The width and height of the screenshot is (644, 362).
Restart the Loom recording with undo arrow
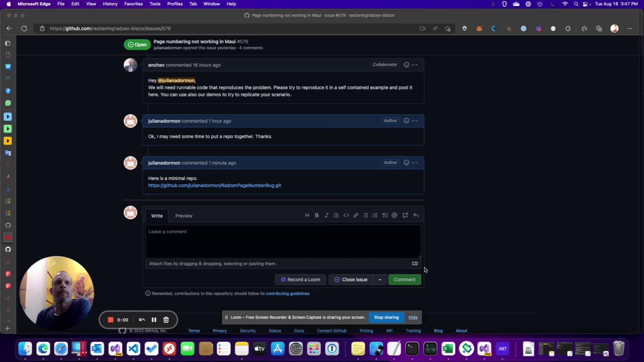click(142, 320)
